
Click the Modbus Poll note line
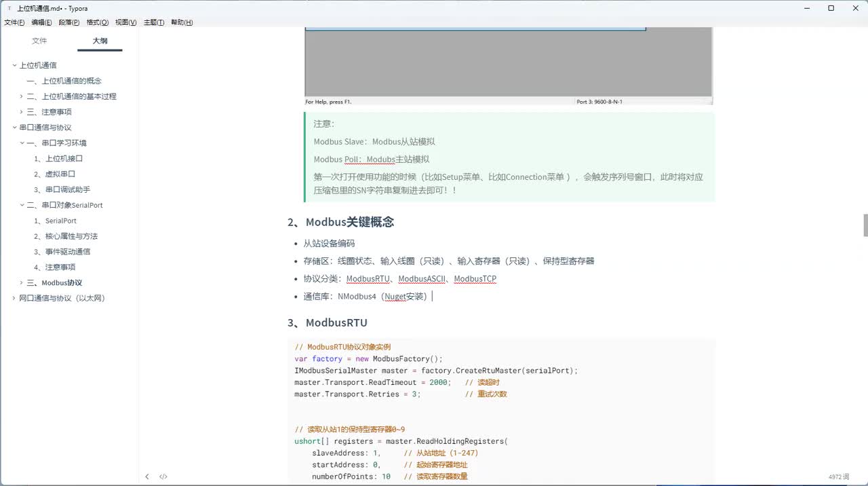[372, 160]
